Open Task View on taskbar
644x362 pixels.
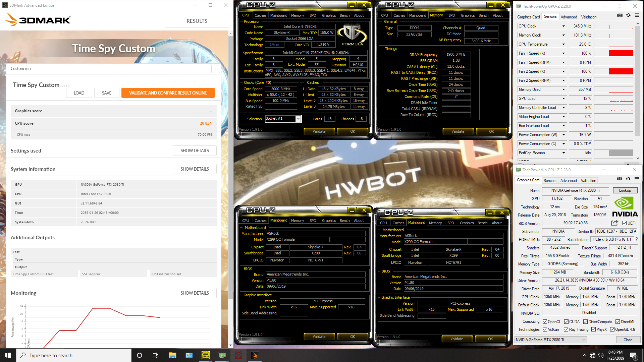click(156, 355)
